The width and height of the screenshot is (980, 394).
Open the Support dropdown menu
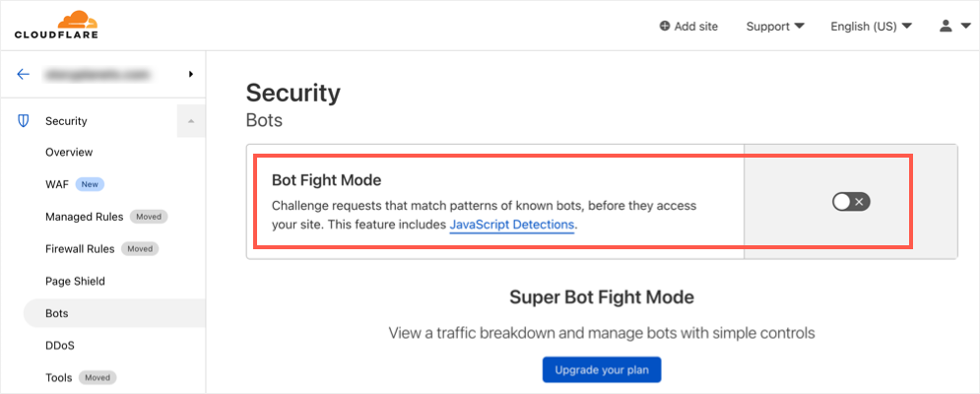point(775,27)
